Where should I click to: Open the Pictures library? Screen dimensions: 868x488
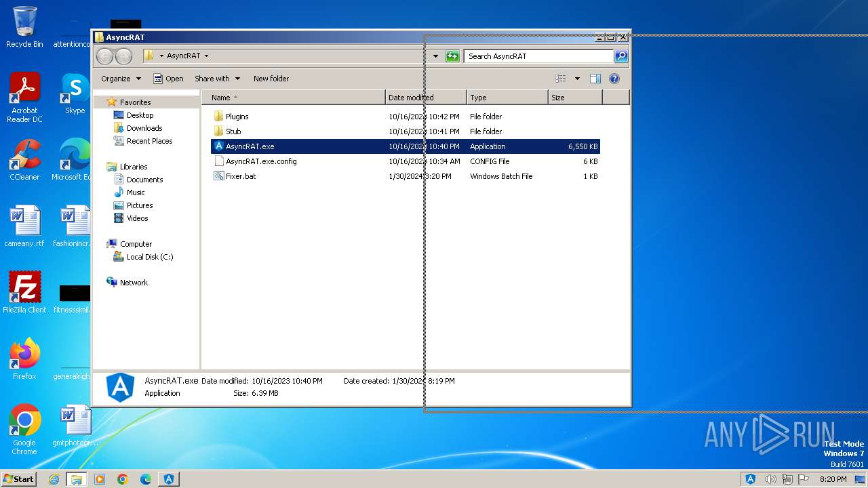point(140,205)
